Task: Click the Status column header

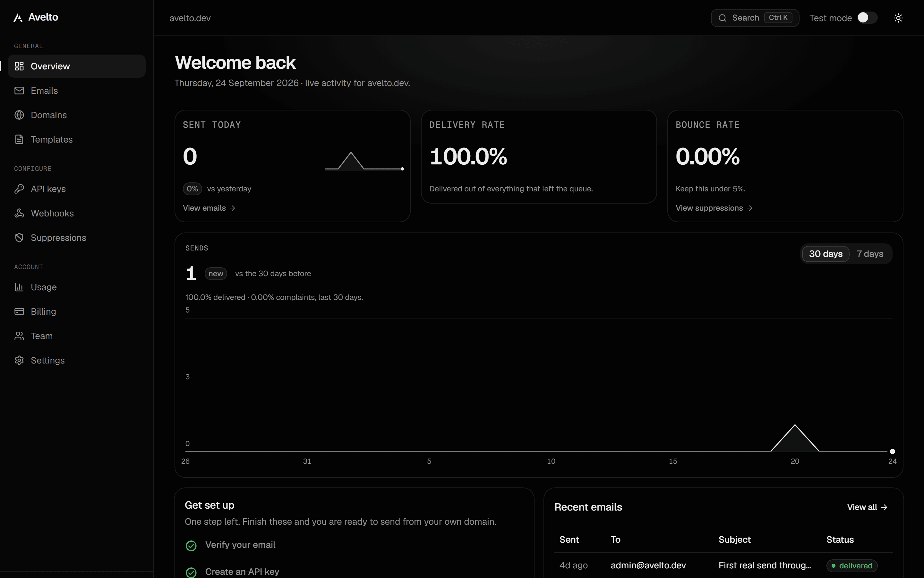Action: [x=840, y=540]
